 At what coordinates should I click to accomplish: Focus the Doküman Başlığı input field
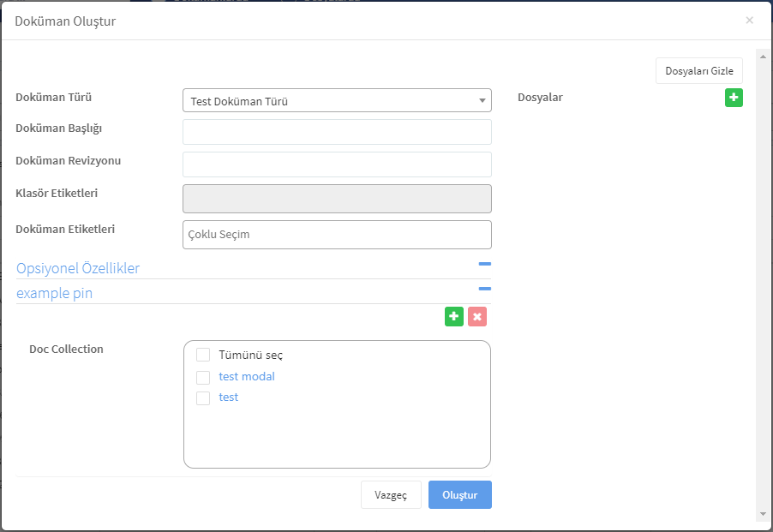[337, 132]
